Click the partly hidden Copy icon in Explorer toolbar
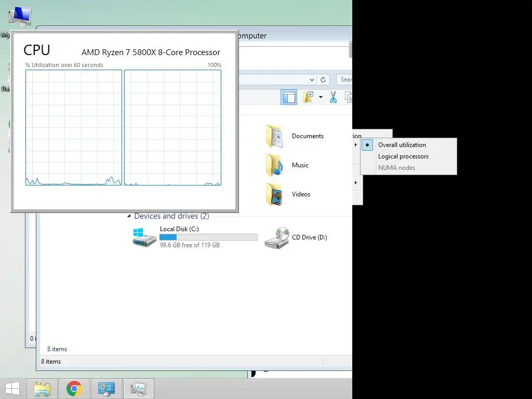Image resolution: width=532 pixels, height=399 pixels. pos(348,97)
